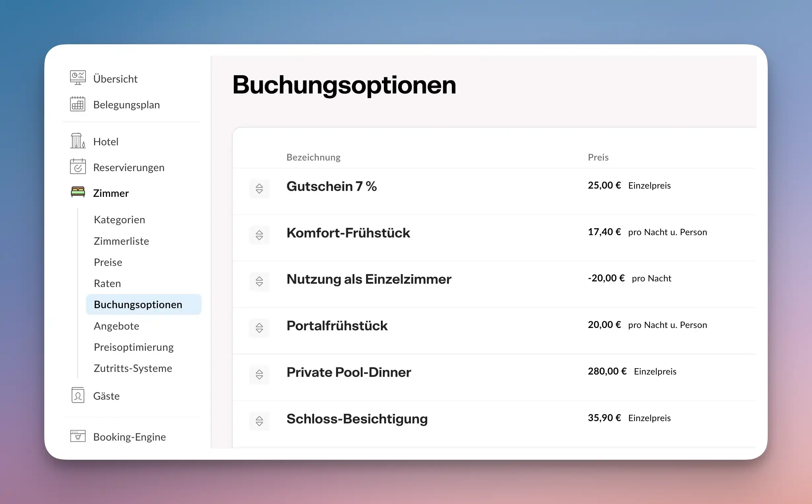The height and width of the screenshot is (504, 812).
Task: Open the Schloss-Besichtigung option entry
Action: pos(357,419)
